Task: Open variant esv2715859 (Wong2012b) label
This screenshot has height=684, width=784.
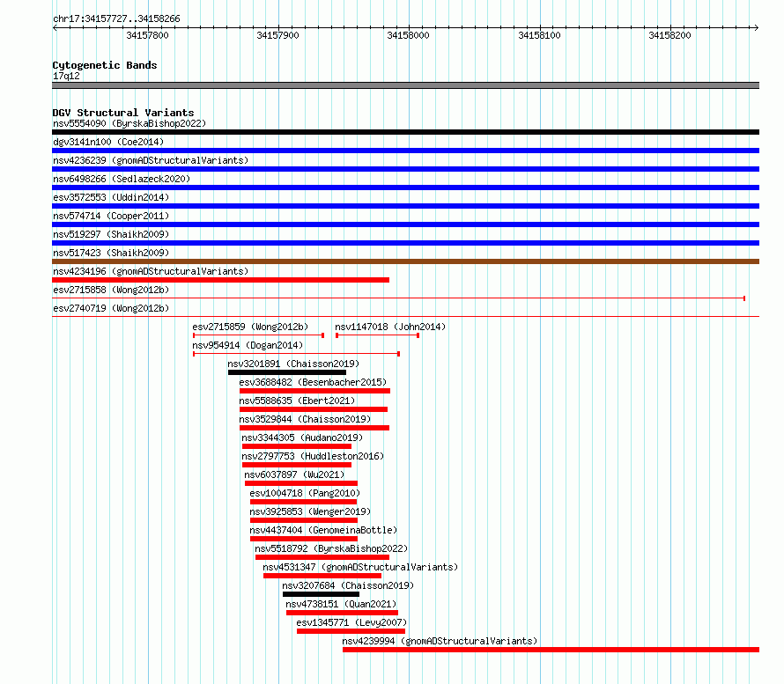Action: 250,327
